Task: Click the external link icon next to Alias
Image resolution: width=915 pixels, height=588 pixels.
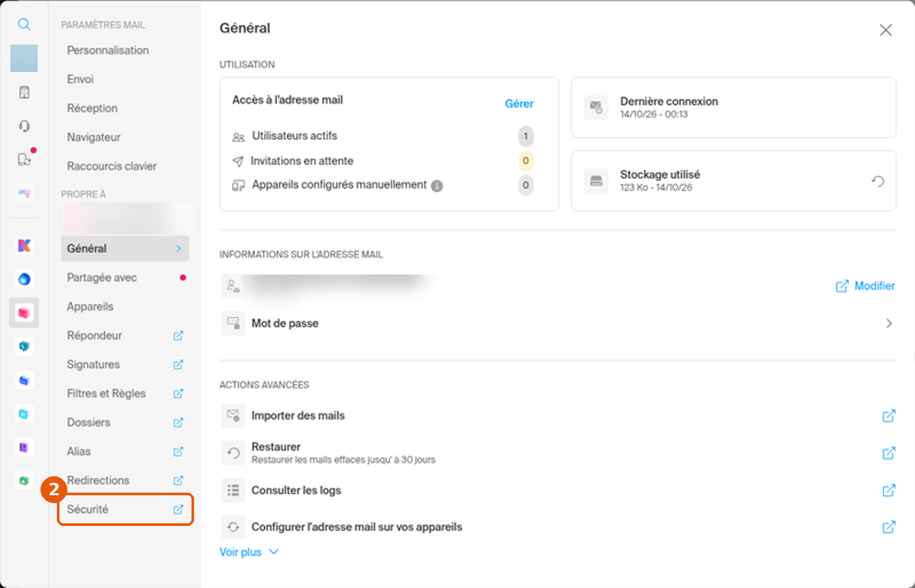Action: (178, 451)
